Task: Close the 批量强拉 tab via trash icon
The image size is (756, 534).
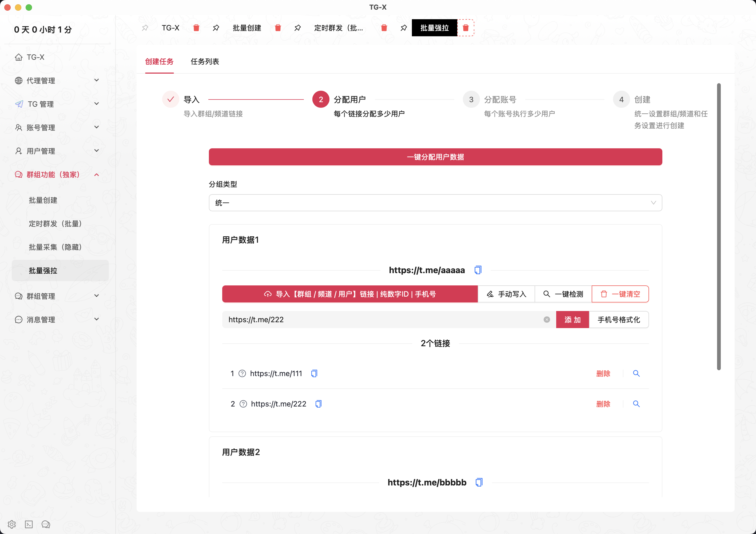Action: pyautogui.click(x=465, y=28)
